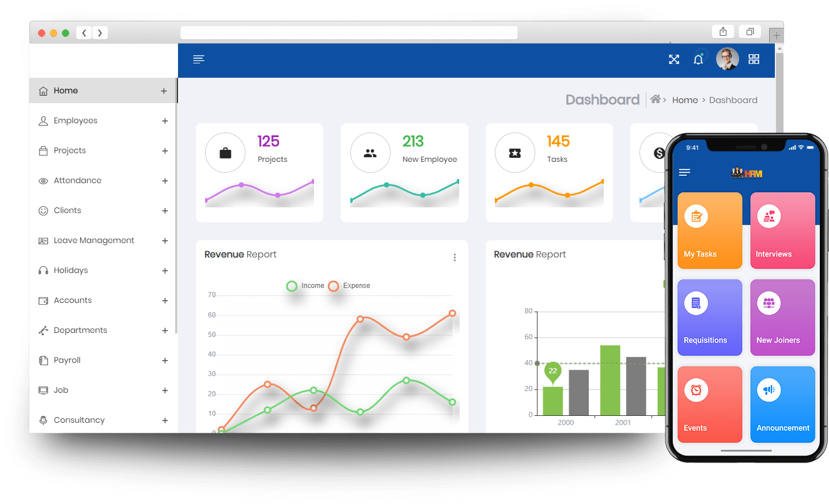Click the ticket icon on Tasks card
This screenshot has width=829, height=504.
point(515,153)
